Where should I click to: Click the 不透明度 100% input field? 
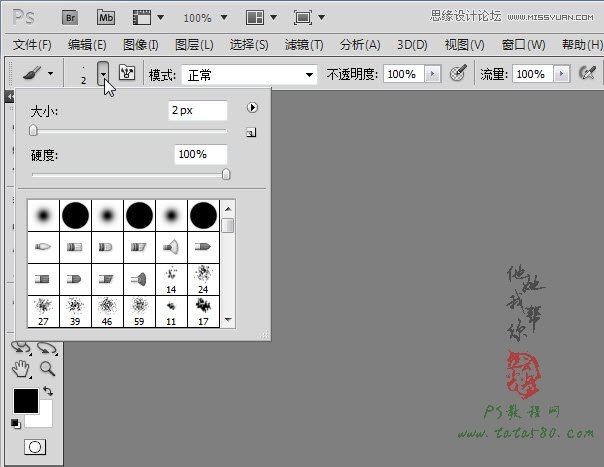pyautogui.click(x=404, y=74)
